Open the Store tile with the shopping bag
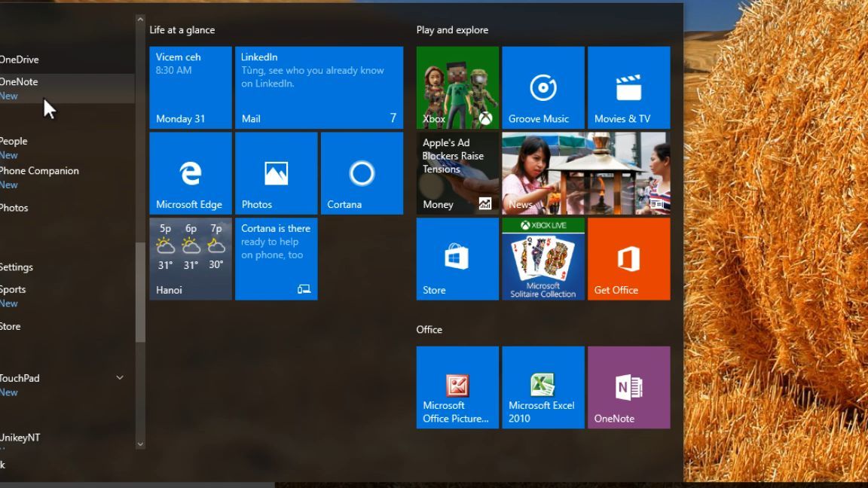Image resolution: width=868 pixels, height=488 pixels. pyautogui.click(x=457, y=259)
